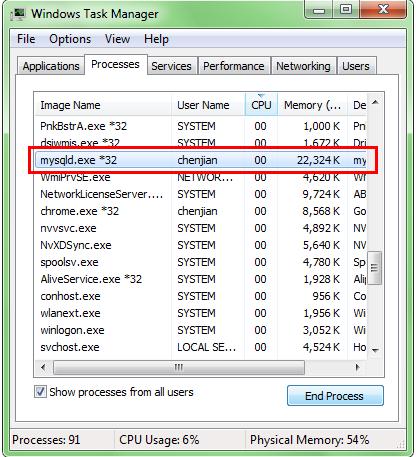Click the scroll up arrow in process list
This screenshot has width=416, height=457.
tap(375, 102)
